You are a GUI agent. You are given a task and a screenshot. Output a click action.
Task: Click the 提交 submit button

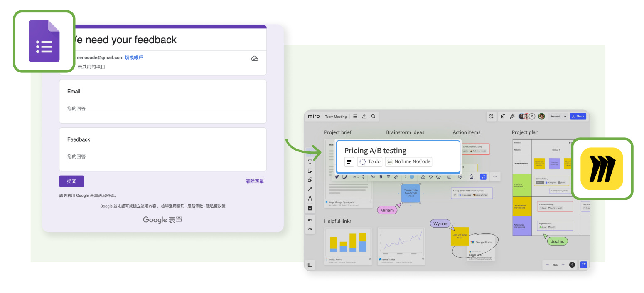[71, 181]
